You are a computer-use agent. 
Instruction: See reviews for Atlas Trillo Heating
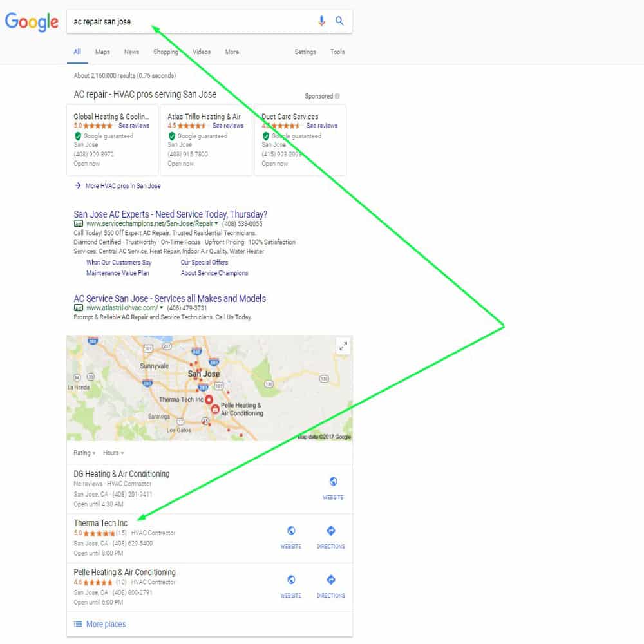[228, 126]
